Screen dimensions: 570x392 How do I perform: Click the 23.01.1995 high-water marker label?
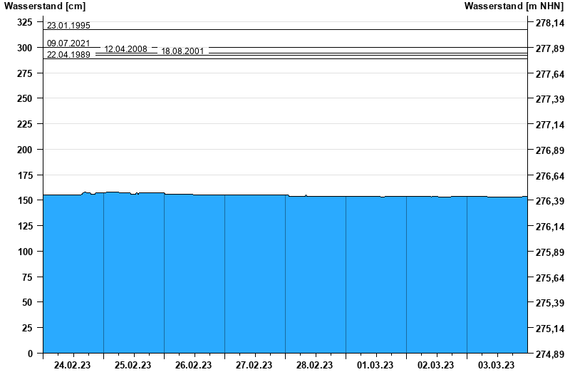pos(68,26)
